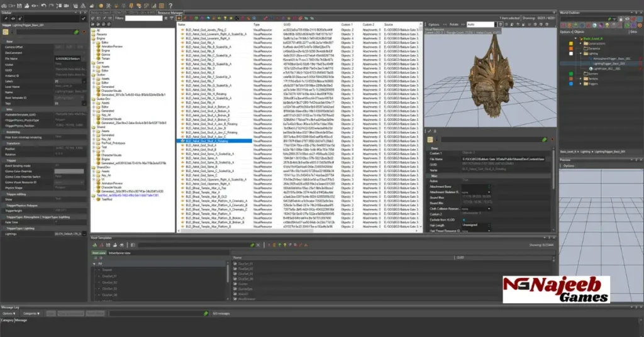Open the Auto dropdown in preview toolbar
The height and width of the screenshot is (337, 644).
[496, 24]
